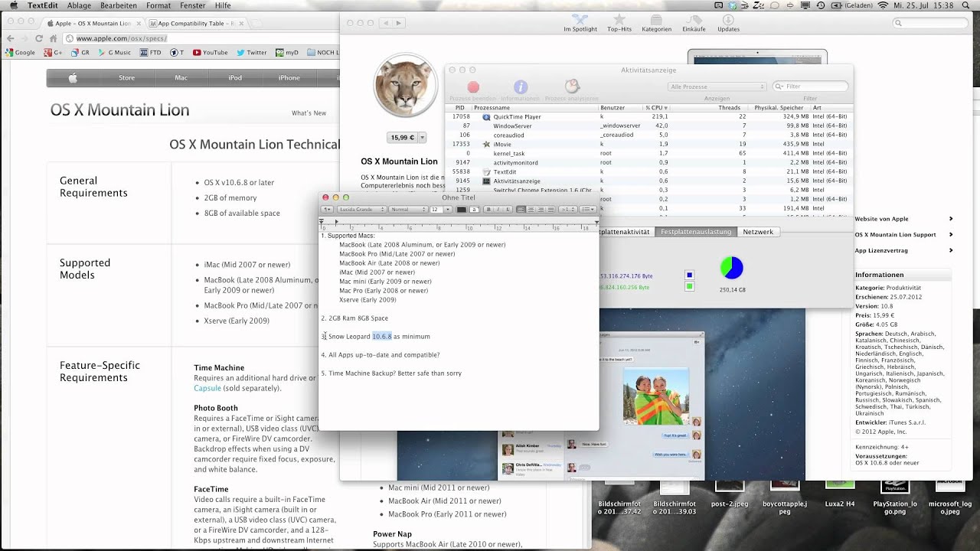
Task: Click the Chrome home button
Action: pos(55,38)
